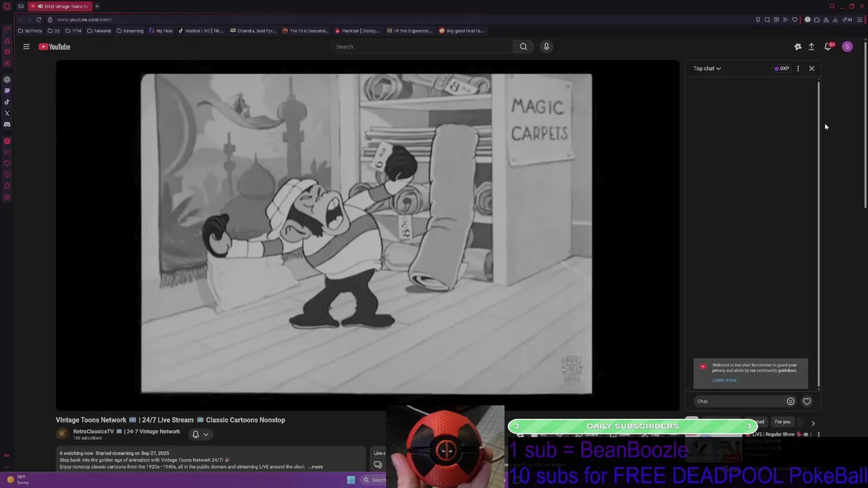Image resolution: width=868 pixels, height=488 pixels.
Task: Open the Opera GX logo menu
Action: pyautogui.click(x=7, y=6)
